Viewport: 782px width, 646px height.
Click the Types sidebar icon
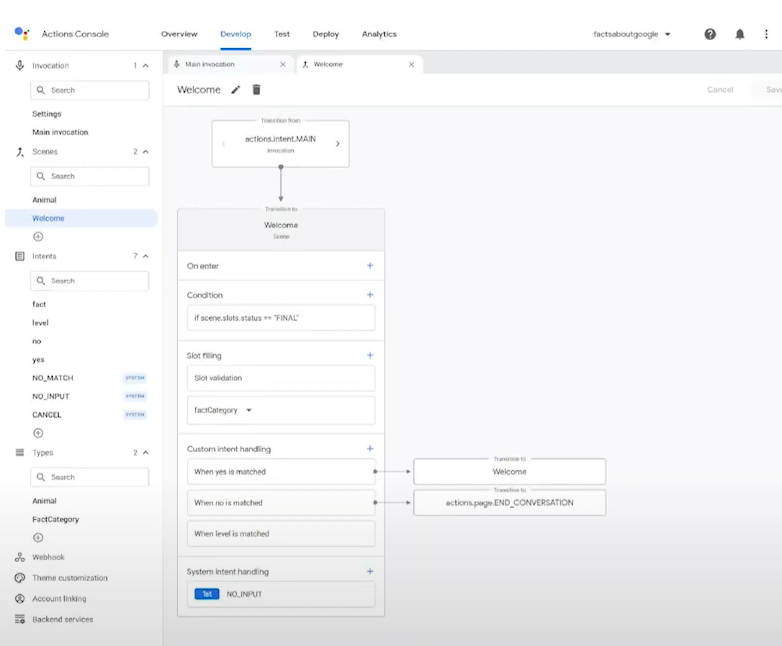19,452
